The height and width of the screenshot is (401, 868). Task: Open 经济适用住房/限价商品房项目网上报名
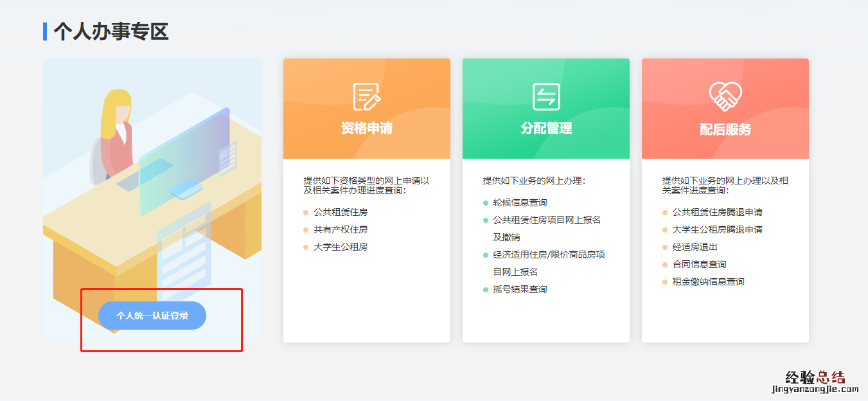click(549, 254)
